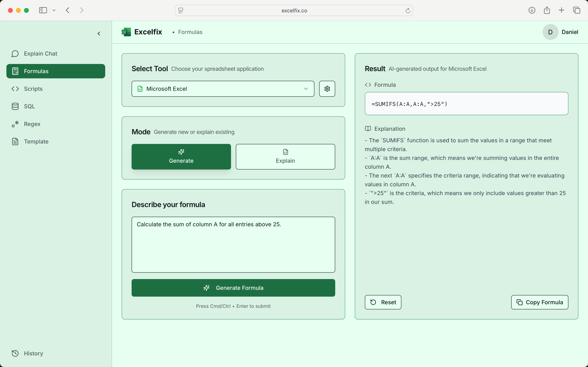The image size is (588, 367).
Task: Go to the SQL section
Action: tap(56, 106)
